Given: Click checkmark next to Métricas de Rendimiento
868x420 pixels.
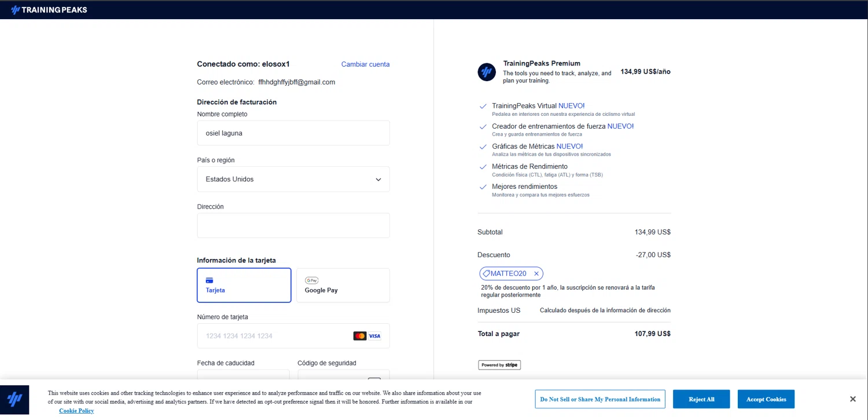Looking at the screenshot, I should (x=483, y=167).
